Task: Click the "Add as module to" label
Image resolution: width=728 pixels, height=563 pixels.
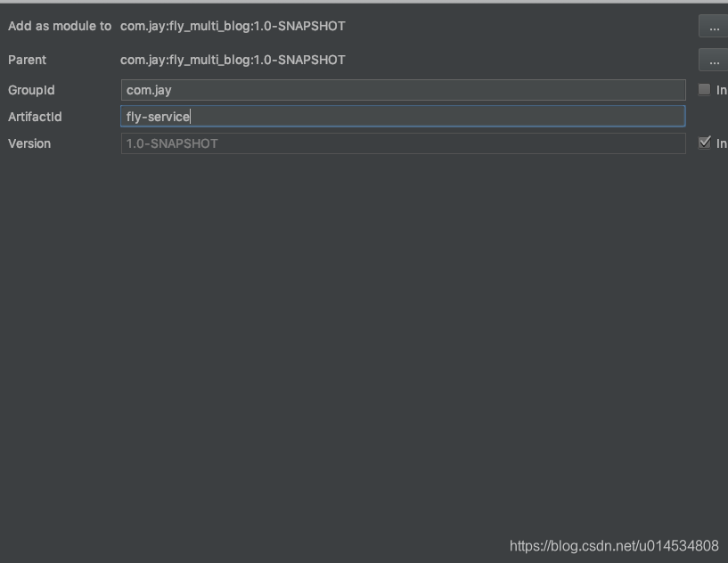Action: point(60,27)
